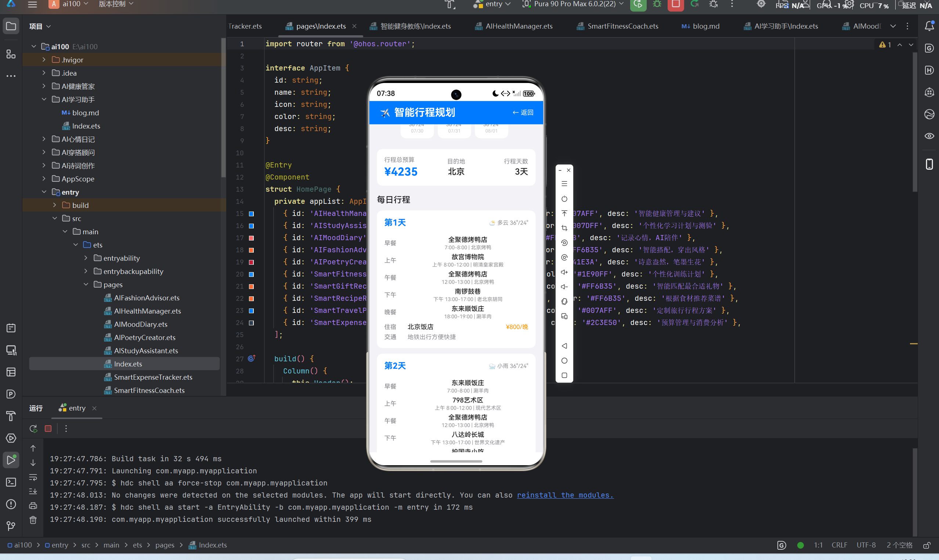Viewport: 939px width, 560px height.
Task: Click the ai100 project name button
Action: point(68,4)
